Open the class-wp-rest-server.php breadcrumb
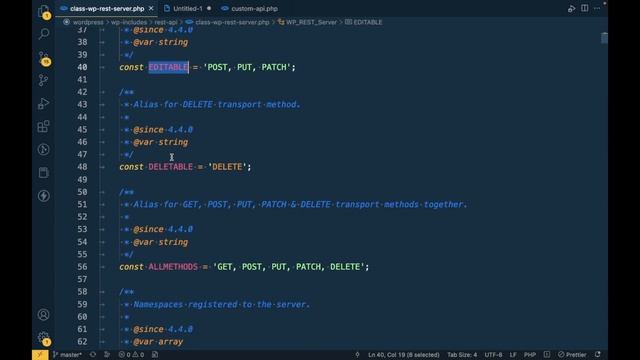 [232, 22]
